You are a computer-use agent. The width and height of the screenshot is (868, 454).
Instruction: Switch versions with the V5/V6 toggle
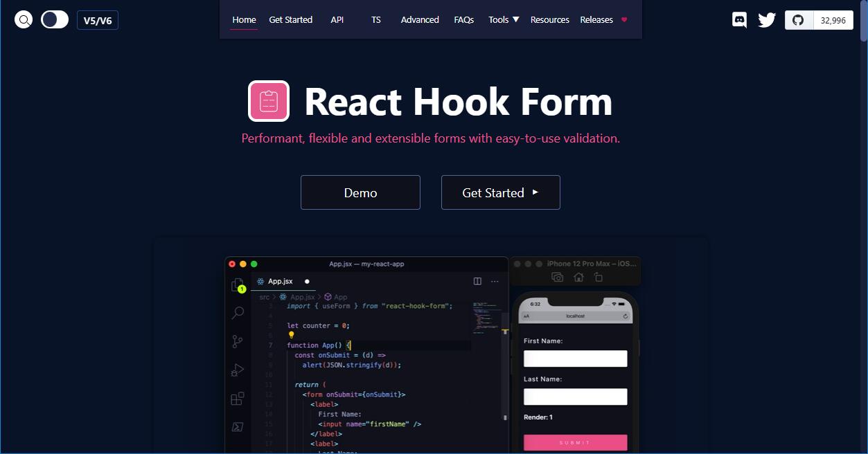click(97, 19)
